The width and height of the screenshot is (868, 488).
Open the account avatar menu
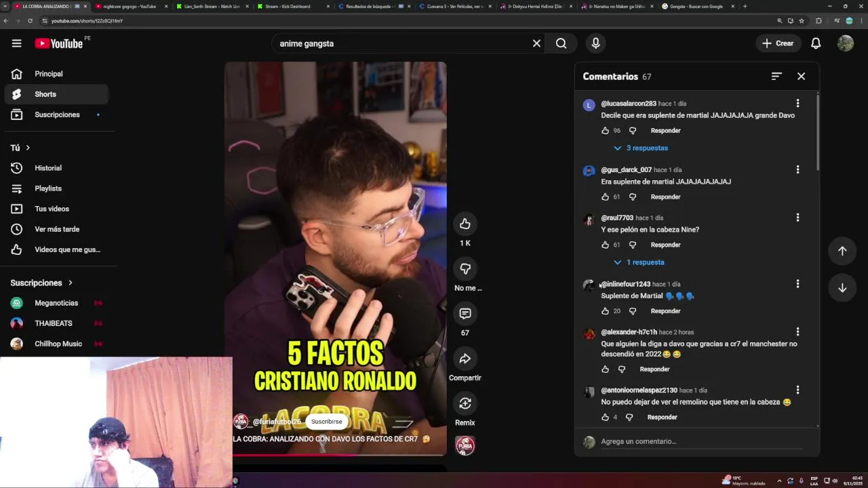point(845,43)
